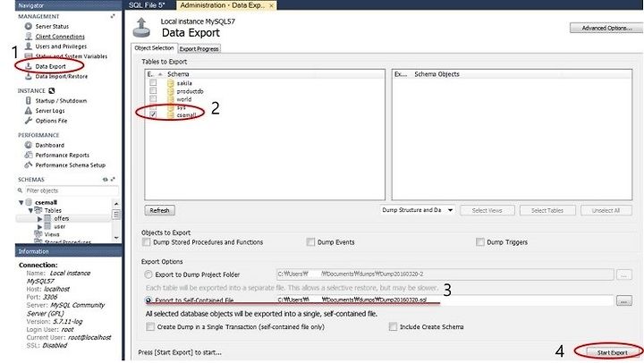Open Export Progress tab
644x363 pixels.
pos(199,48)
